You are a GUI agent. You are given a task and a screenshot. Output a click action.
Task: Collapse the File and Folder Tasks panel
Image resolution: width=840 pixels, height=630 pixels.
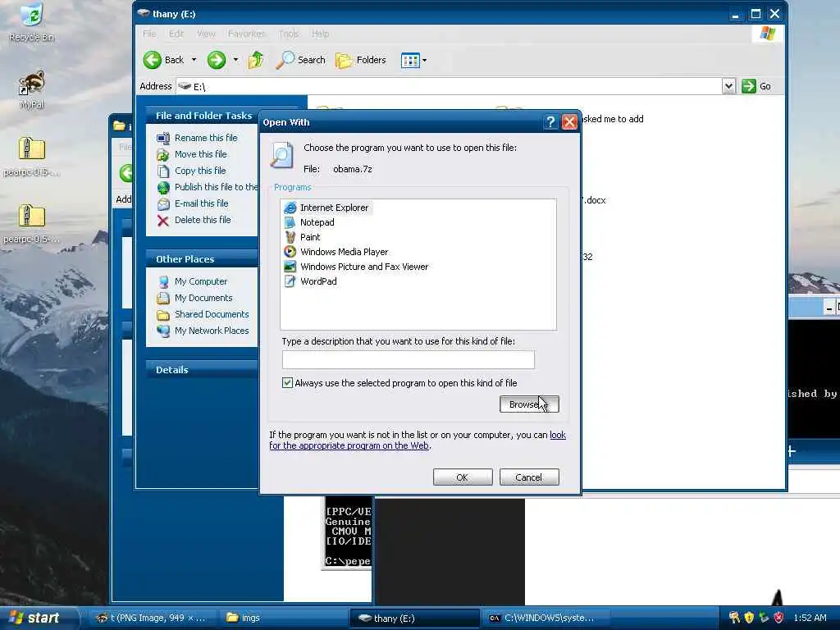(203, 115)
